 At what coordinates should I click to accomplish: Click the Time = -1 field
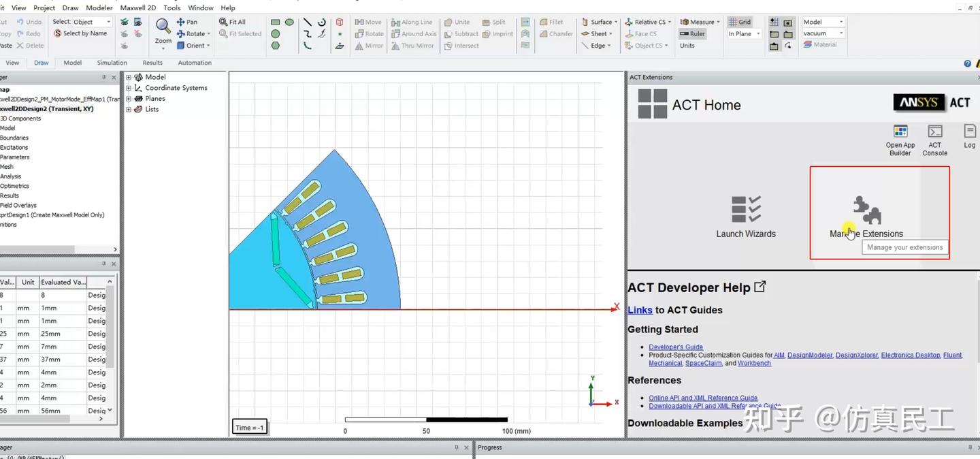(249, 426)
